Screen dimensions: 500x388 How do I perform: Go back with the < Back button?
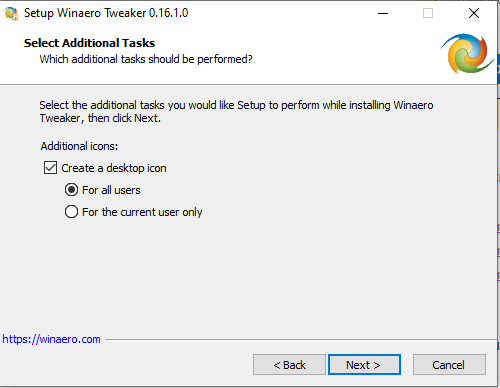[x=289, y=365]
